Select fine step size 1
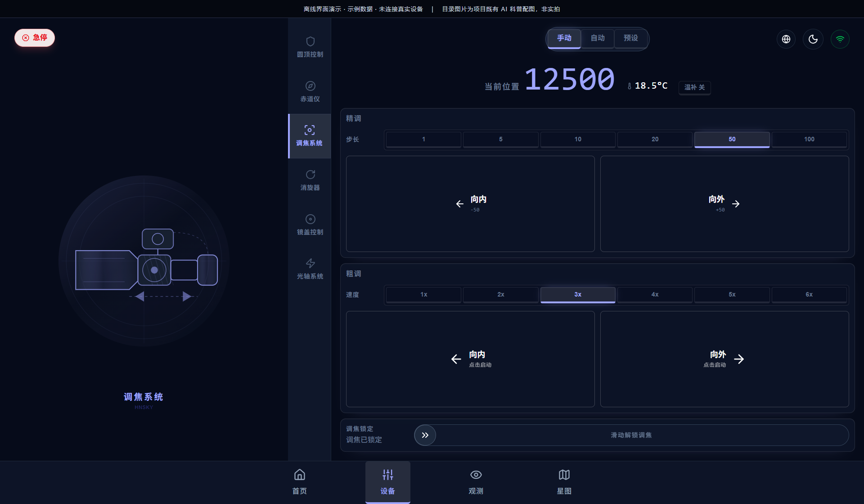Image resolution: width=864 pixels, height=504 pixels. [423, 139]
